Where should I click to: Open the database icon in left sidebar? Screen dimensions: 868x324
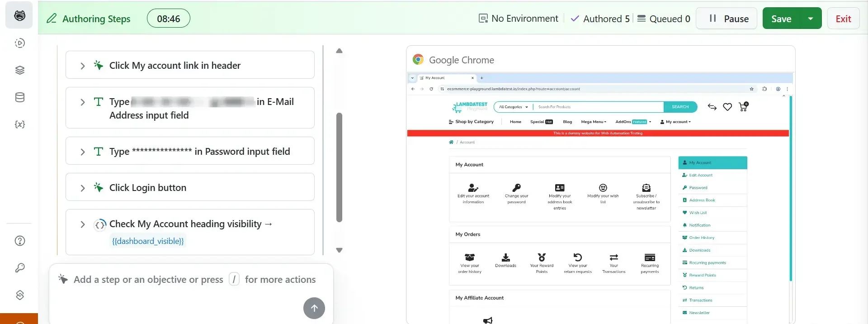point(19,97)
